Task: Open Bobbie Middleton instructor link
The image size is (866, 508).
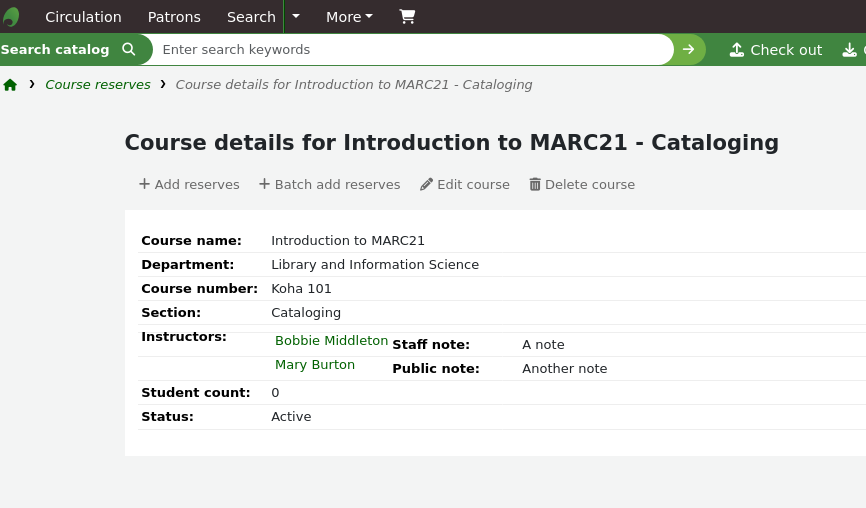Action: [x=331, y=341]
